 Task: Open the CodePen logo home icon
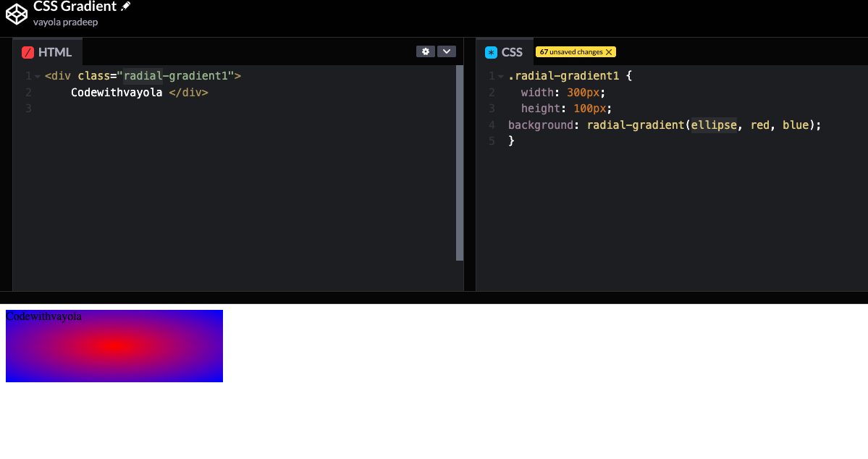pos(17,14)
